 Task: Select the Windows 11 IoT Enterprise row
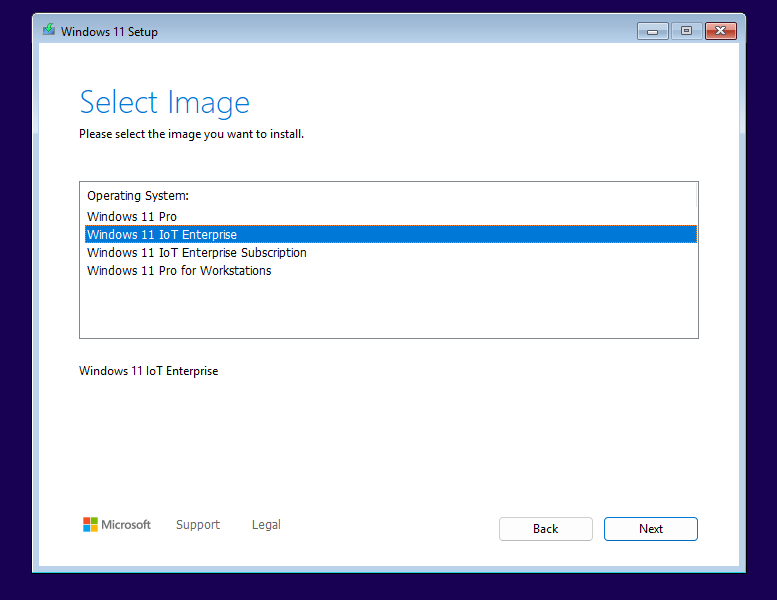click(390, 234)
